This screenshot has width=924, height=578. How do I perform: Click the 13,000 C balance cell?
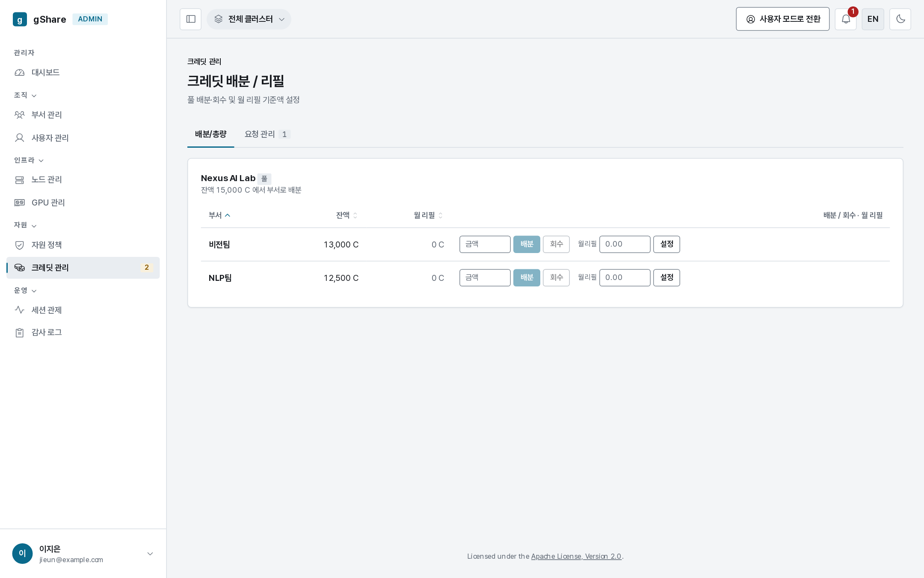(x=341, y=245)
